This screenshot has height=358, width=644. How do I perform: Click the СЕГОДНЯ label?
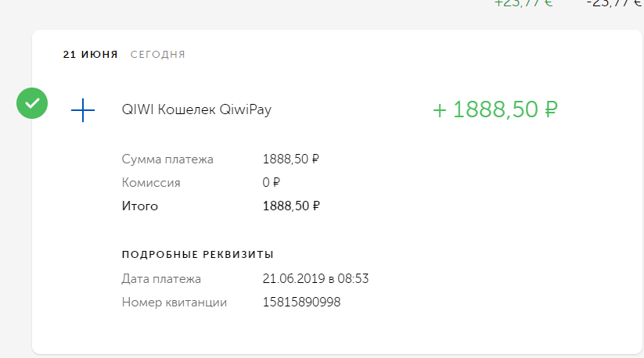point(158,55)
